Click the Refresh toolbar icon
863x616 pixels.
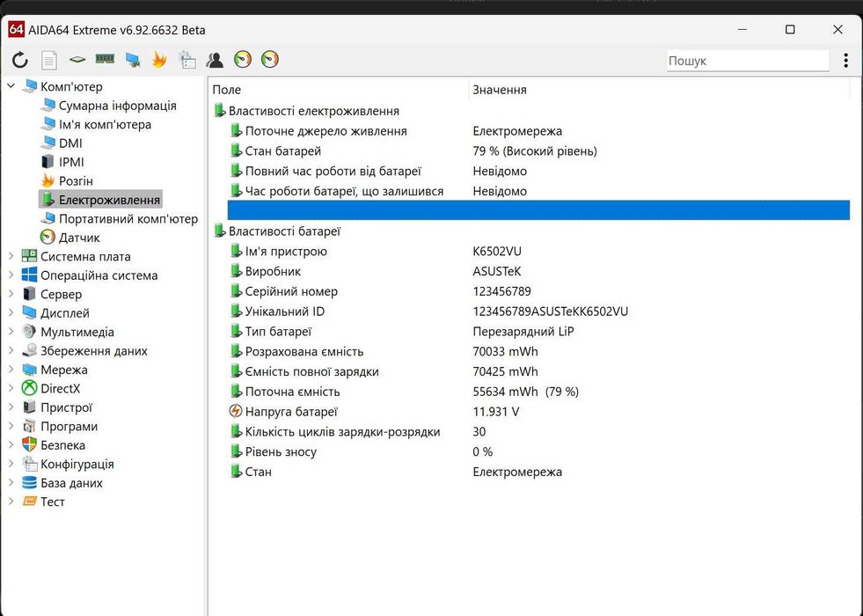coord(19,61)
